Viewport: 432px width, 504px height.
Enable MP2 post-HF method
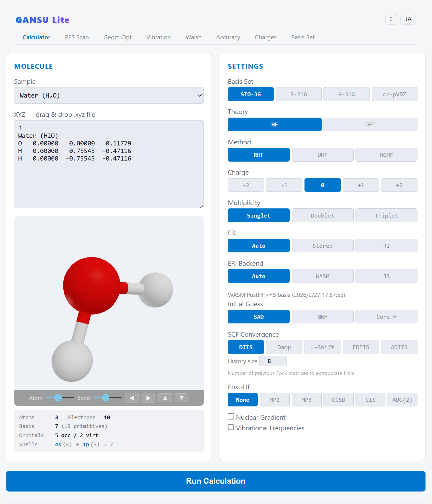coord(275,400)
